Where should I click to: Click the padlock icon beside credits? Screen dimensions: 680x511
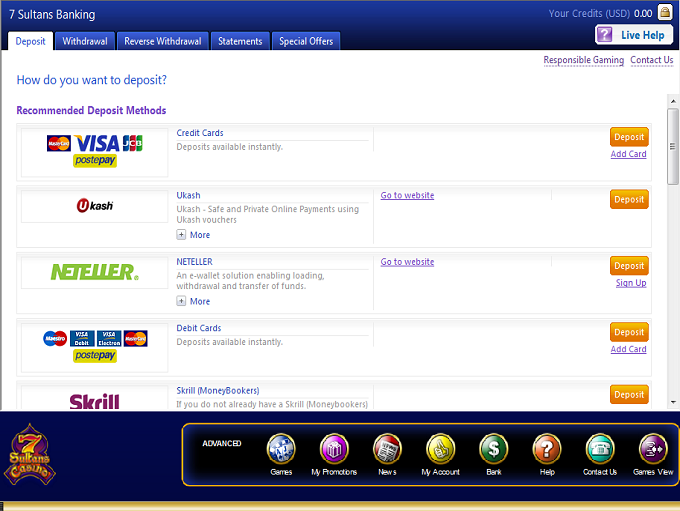tap(665, 12)
